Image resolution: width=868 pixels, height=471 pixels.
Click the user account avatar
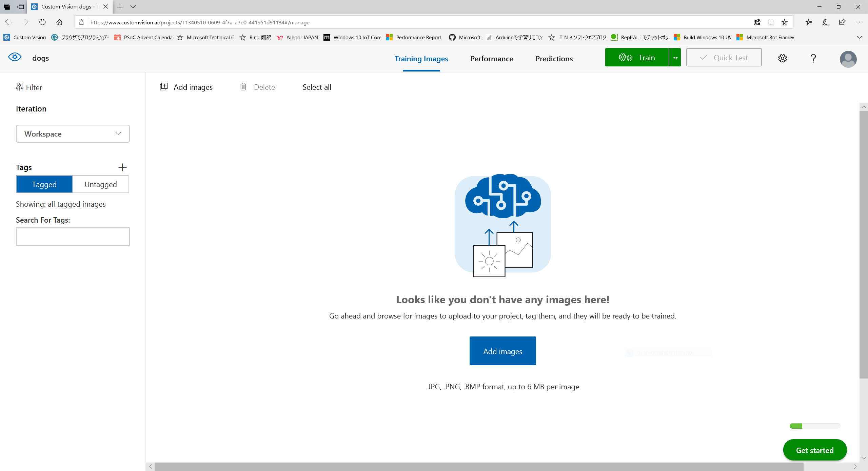click(848, 59)
